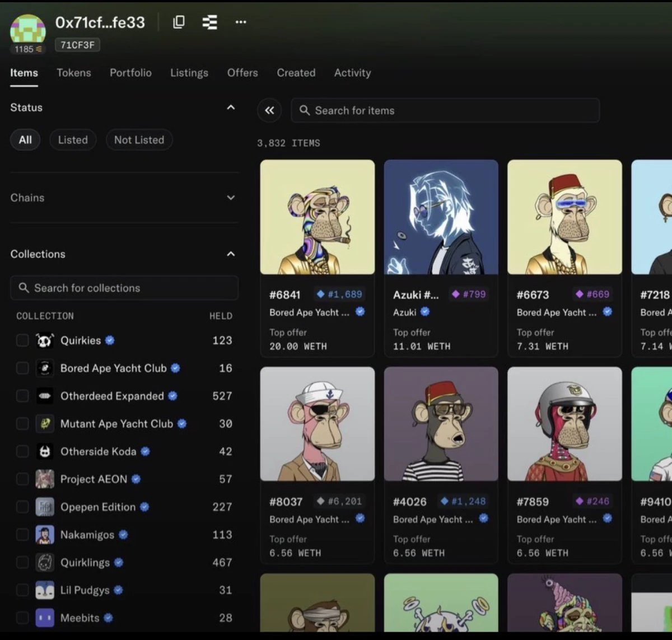The image size is (672, 640).
Task: Click the Lil Pudgys collection icon
Action: tap(45, 590)
